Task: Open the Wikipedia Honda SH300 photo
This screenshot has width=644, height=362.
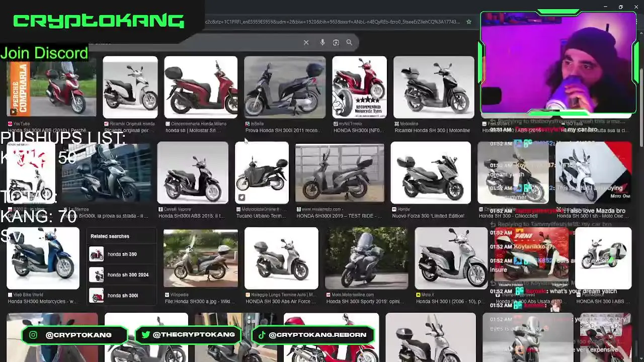Action: point(201,258)
